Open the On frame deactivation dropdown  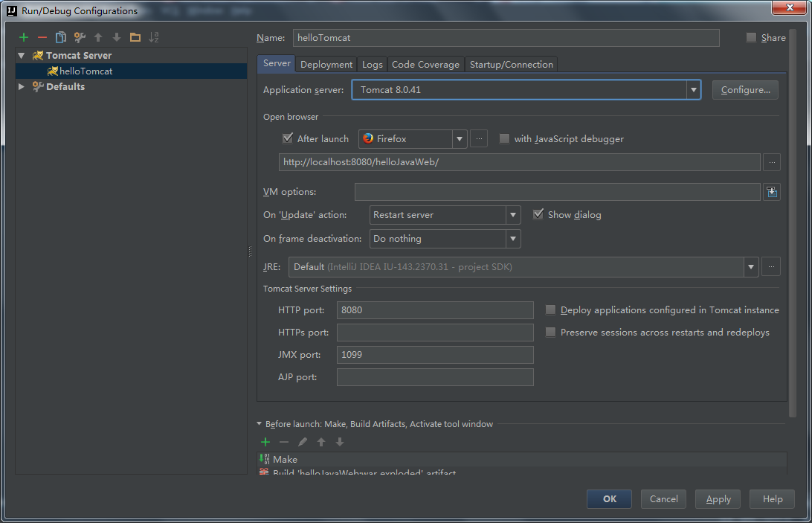tap(513, 238)
